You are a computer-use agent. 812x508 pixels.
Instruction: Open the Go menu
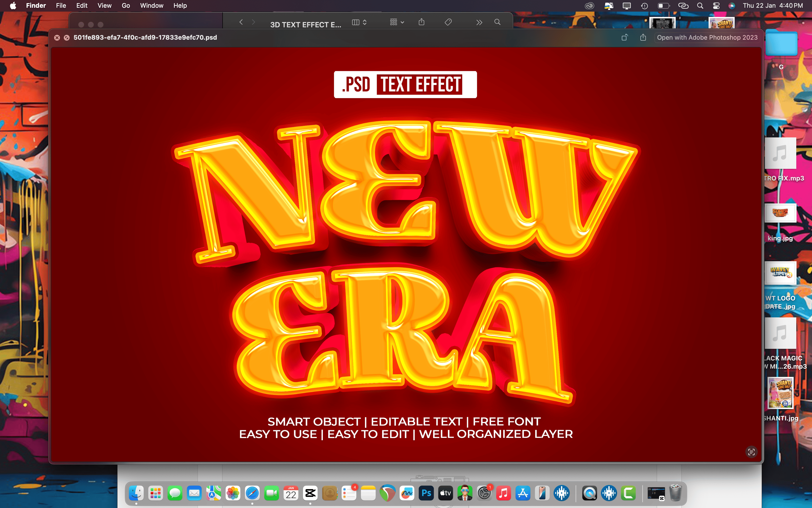click(x=126, y=6)
